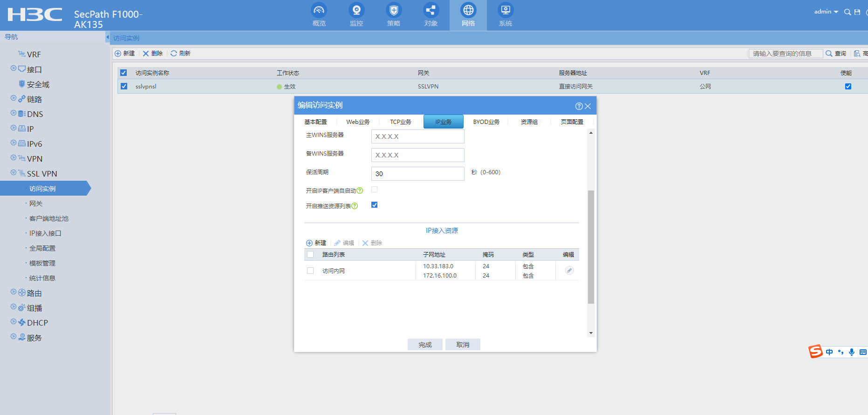
Task: Open the 系统 system icon
Action: (x=505, y=11)
